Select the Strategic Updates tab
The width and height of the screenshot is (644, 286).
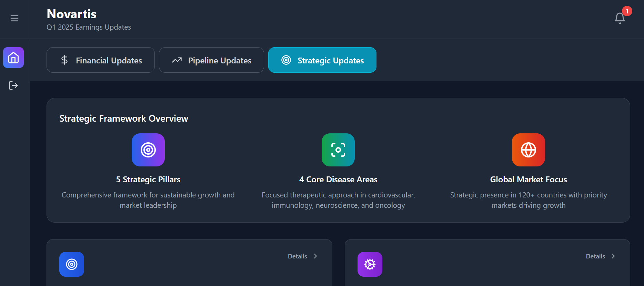click(x=322, y=60)
